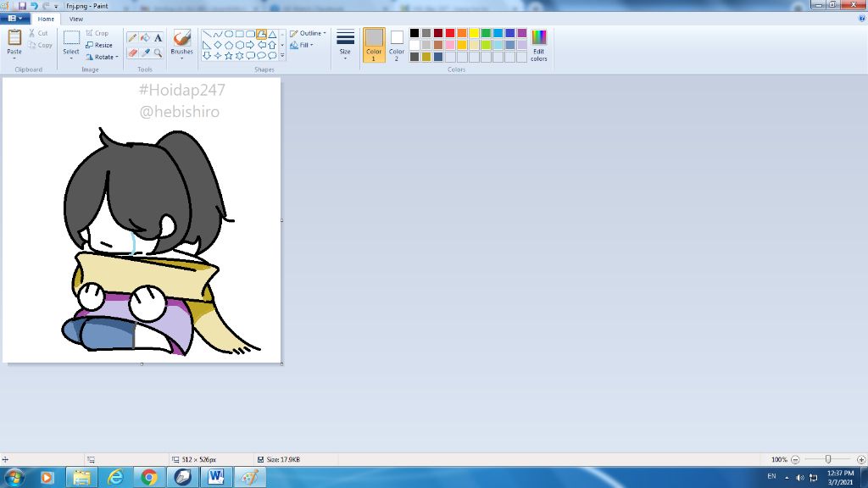Screen dimensions: 868x488
Task: Choose the Triangle shape
Action: pyautogui.click(x=272, y=34)
